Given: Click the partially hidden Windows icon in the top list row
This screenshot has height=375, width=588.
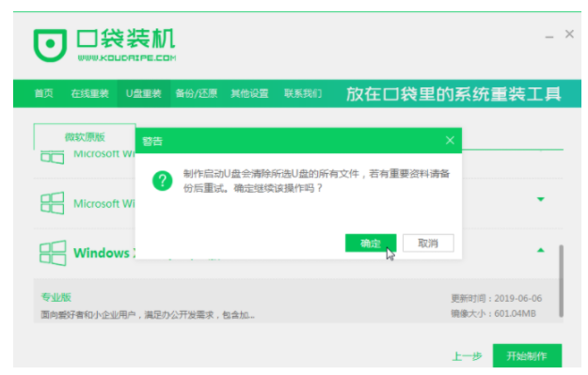Looking at the screenshot, I should point(52,157).
